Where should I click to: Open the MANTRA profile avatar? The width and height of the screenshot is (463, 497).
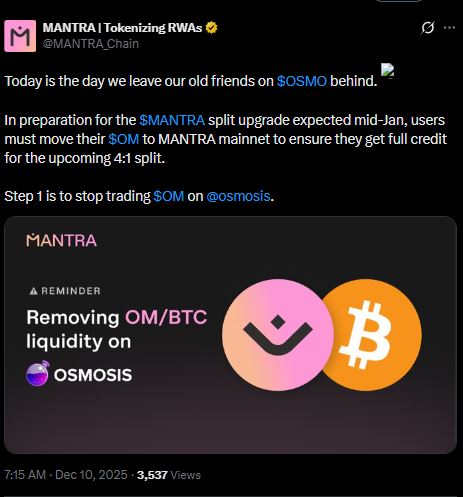(x=20, y=36)
